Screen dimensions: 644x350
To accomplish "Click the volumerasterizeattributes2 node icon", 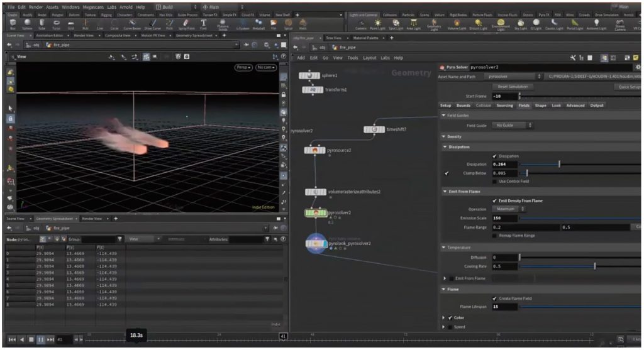I will point(316,192).
